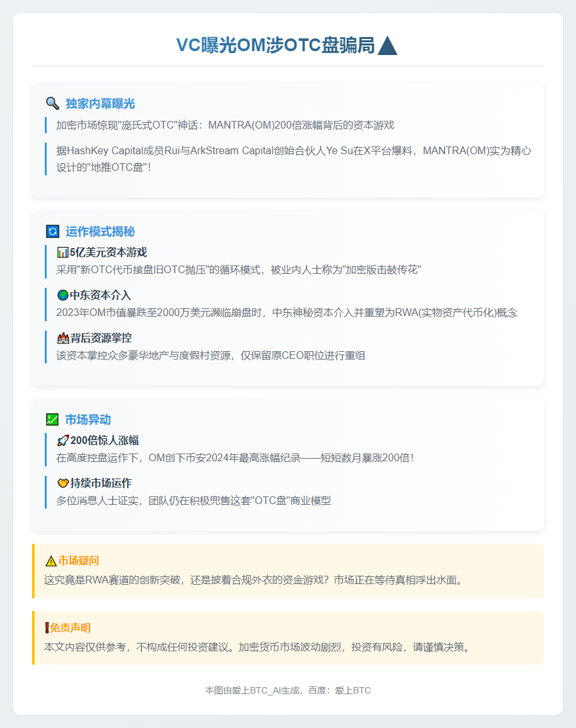
Task: Click the rocket emoji before 200倍惊人涨幅
Action: click(63, 440)
